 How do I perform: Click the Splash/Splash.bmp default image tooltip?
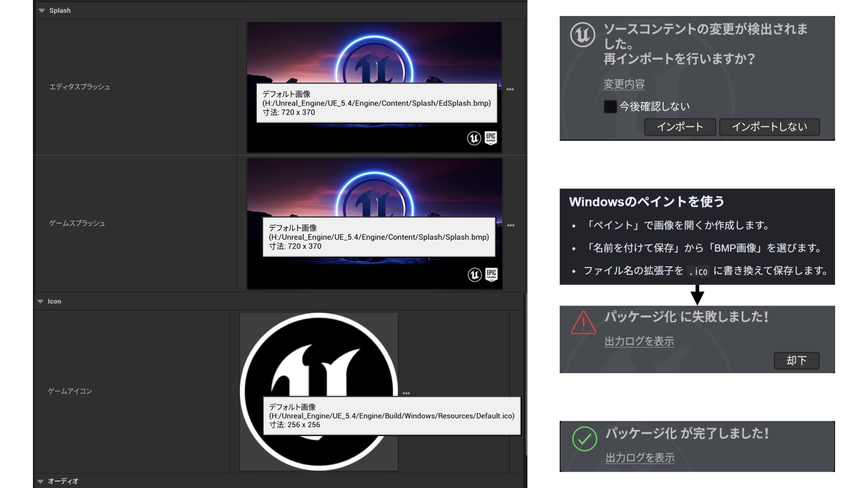click(379, 237)
